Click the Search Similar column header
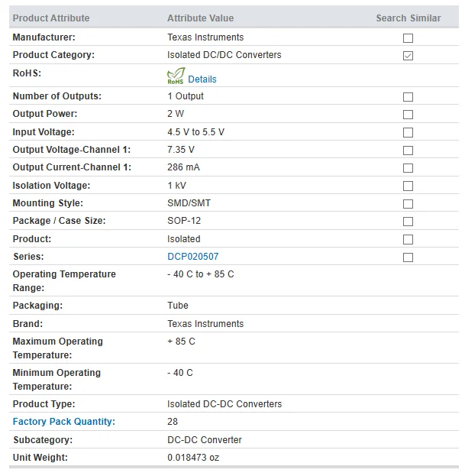Viewport: 465px width, 476px height. pyautogui.click(x=408, y=18)
